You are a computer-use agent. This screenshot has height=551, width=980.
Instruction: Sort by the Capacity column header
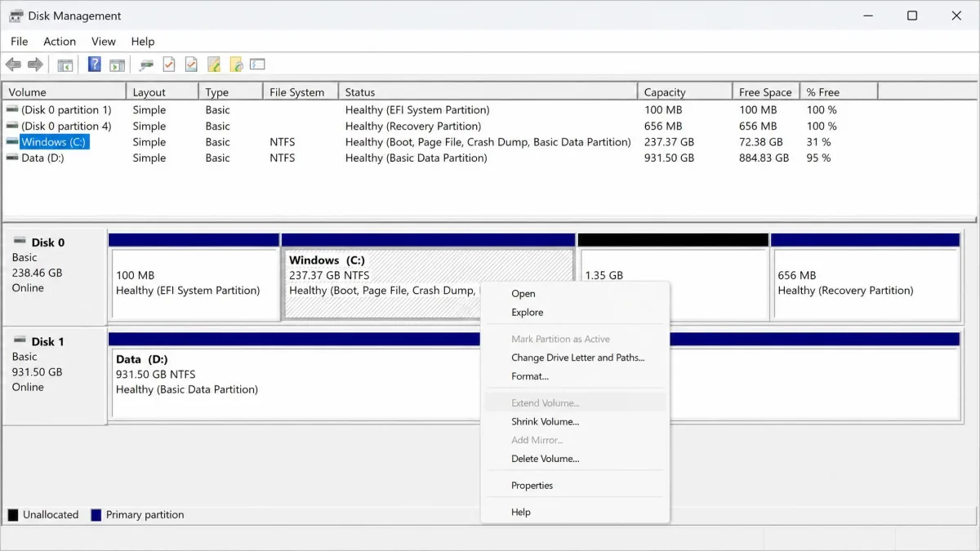(685, 92)
